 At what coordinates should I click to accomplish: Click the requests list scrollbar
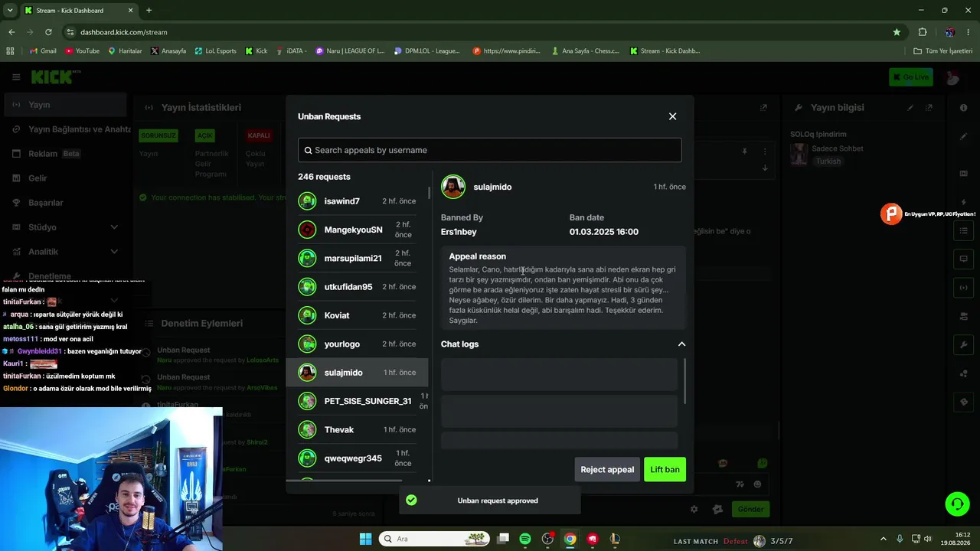(429, 193)
